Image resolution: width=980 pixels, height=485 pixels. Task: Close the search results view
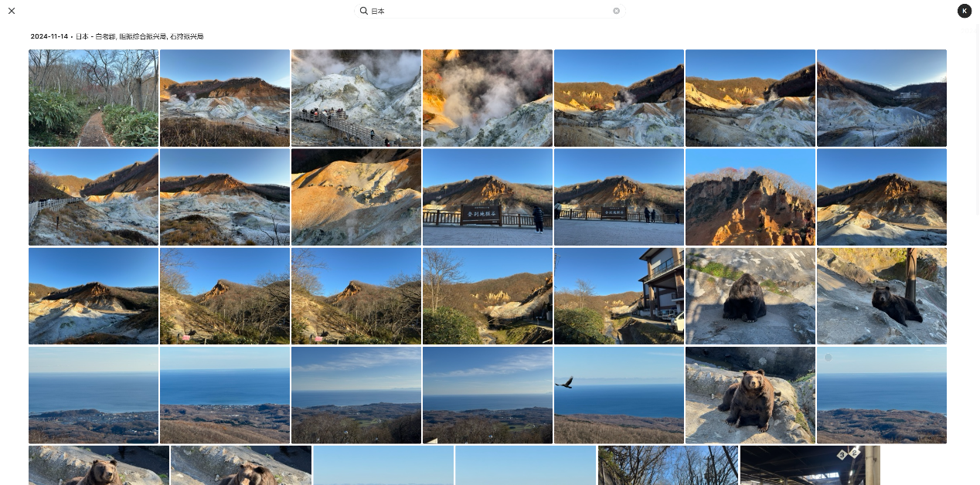(12, 11)
